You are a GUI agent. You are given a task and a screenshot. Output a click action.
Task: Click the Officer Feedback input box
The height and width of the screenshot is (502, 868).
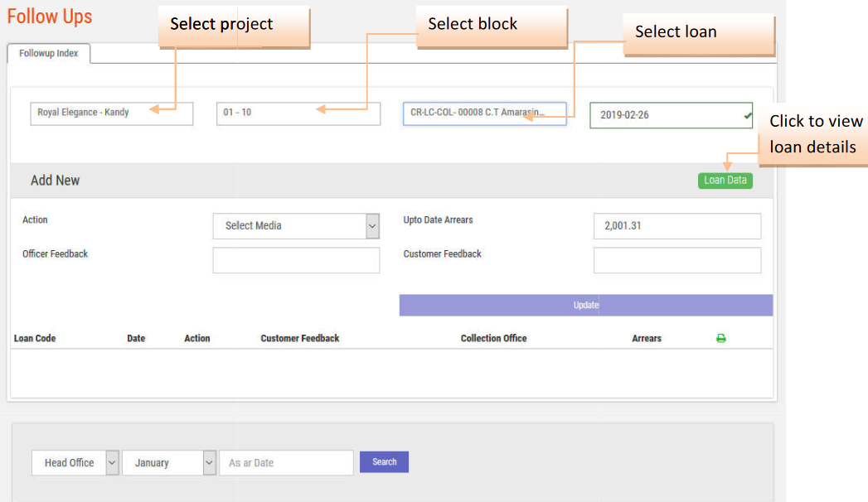pyautogui.click(x=296, y=260)
